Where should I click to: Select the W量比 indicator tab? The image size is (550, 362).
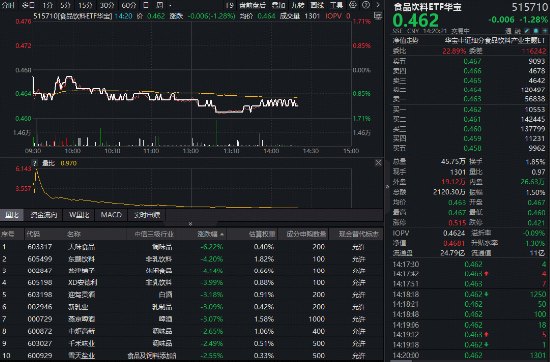point(79,215)
